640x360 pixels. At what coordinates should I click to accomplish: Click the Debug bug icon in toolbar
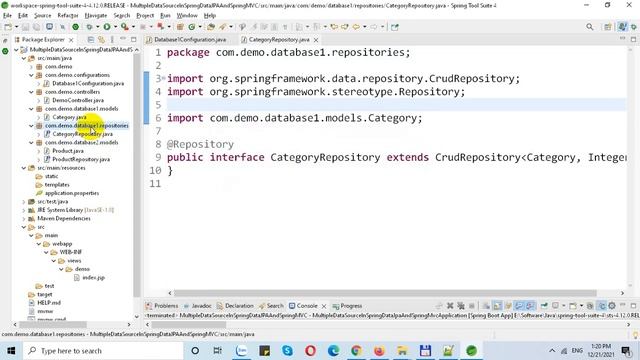89,27
